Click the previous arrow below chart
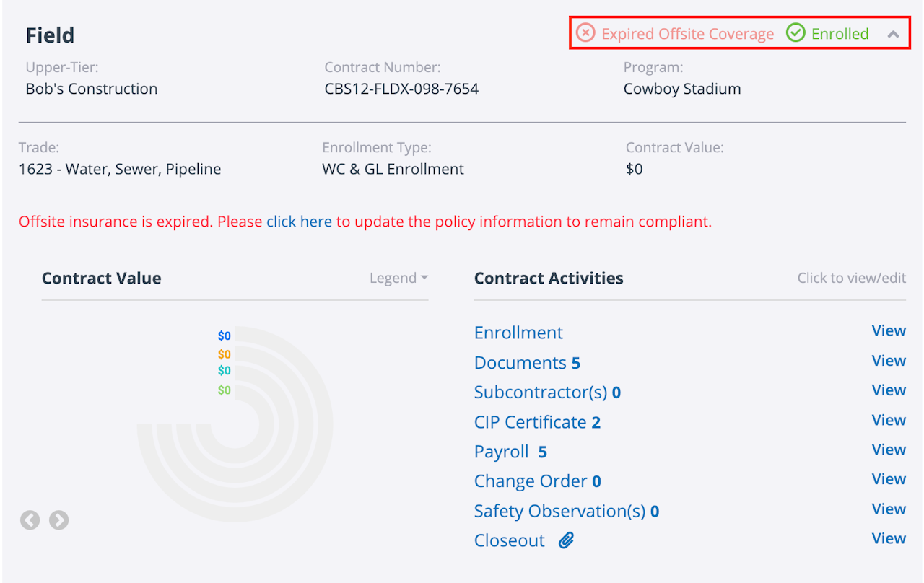Image resolution: width=924 pixels, height=583 pixels. pos(30,520)
